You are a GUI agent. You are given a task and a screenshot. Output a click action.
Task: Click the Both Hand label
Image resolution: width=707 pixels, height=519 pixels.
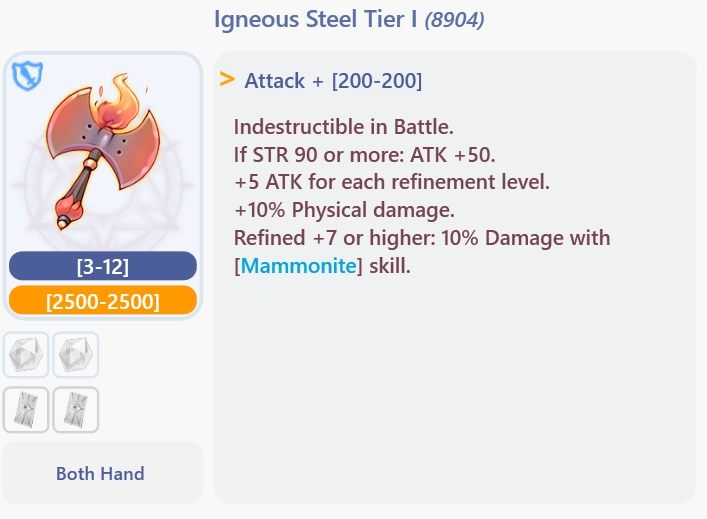pyautogui.click(x=100, y=473)
